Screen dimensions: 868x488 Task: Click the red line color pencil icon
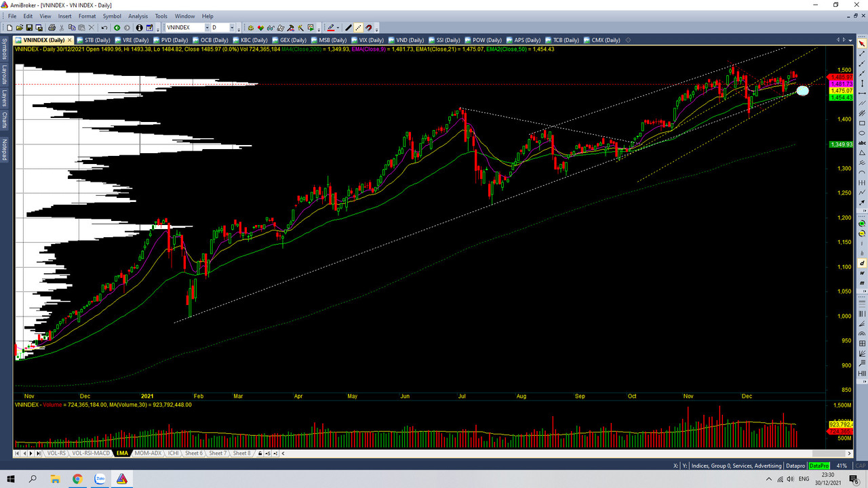click(330, 28)
